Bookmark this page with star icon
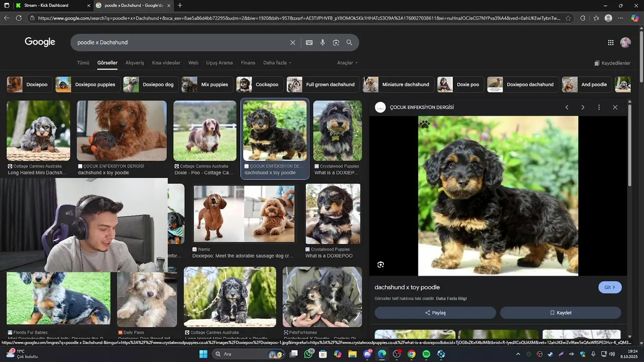Image resolution: width=644 pixels, height=362 pixels. (x=568, y=18)
